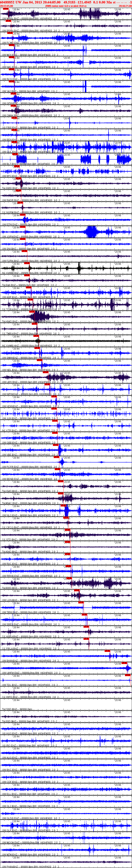Select the UW BEND EHZ station label
The width and height of the screenshot is (132, 868).
31,479
